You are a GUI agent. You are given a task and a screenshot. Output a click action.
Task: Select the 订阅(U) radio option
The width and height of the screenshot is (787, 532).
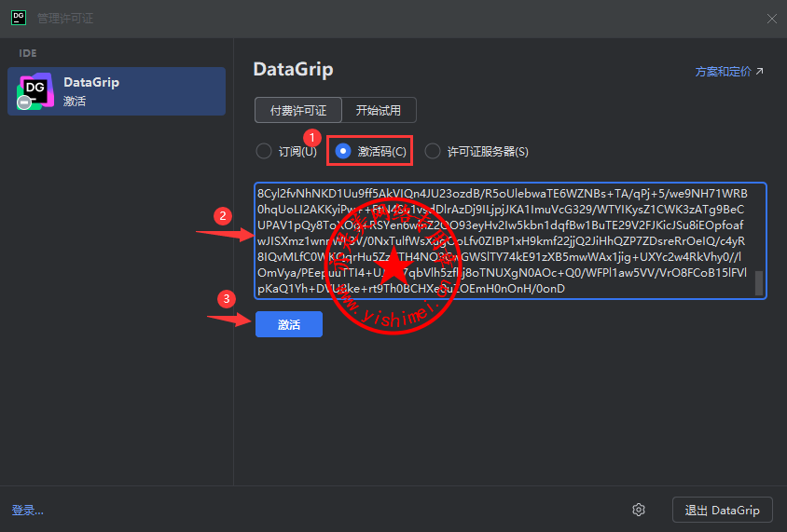pyautogui.click(x=286, y=152)
